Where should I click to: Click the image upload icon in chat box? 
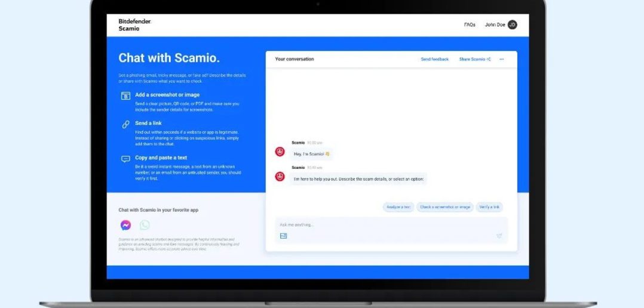click(283, 236)
